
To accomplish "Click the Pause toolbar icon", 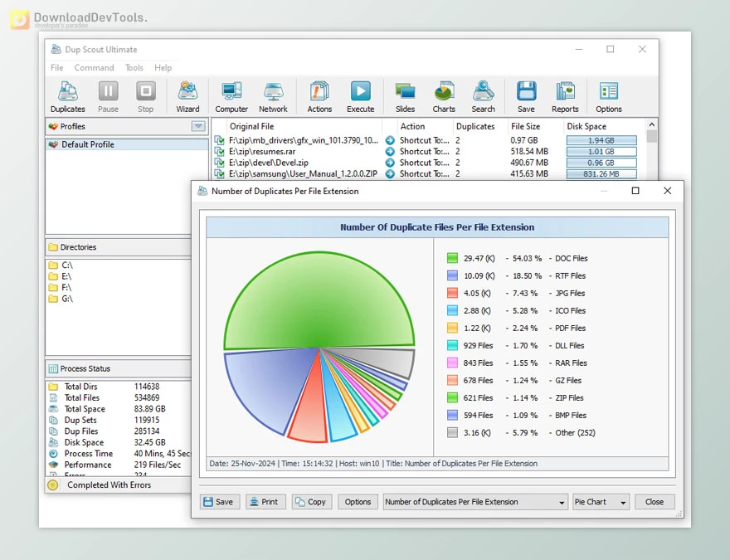I will pos(108,94).
